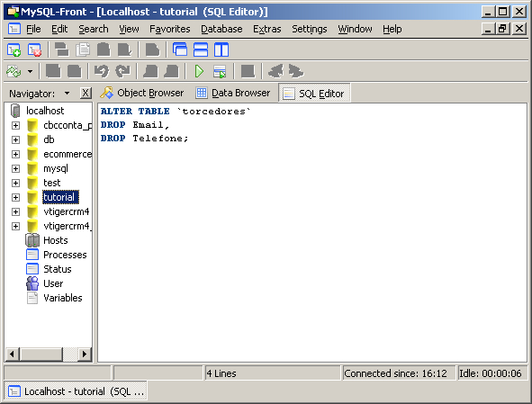Refresh using the green arrows icon
Viewport: 532px width, 404px height.
14,72
